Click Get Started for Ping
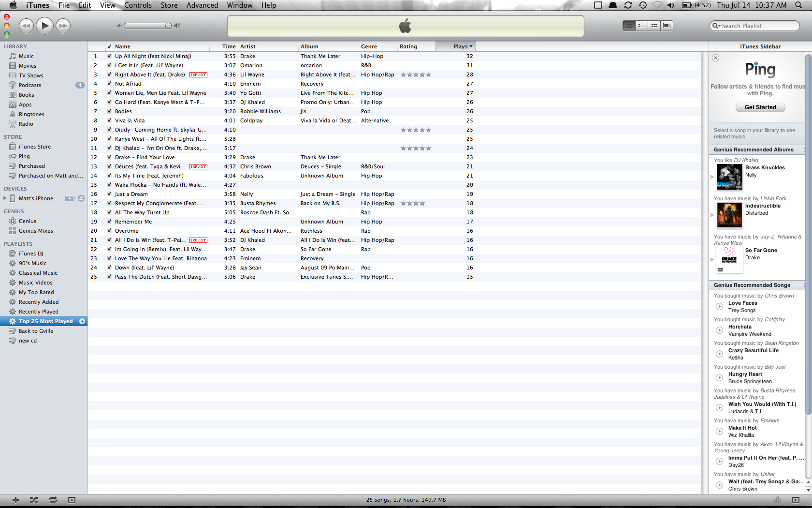The image size is (812, 508). [760, 107]
